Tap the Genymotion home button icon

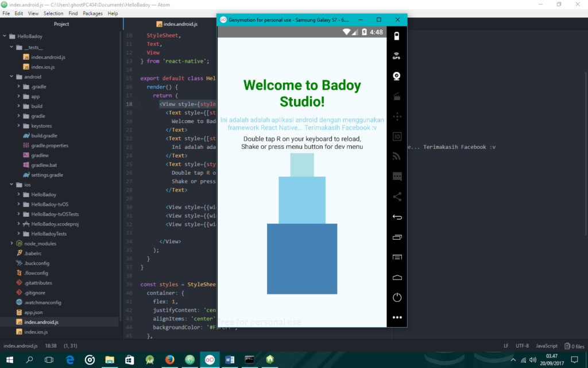[x=397, y=278]
